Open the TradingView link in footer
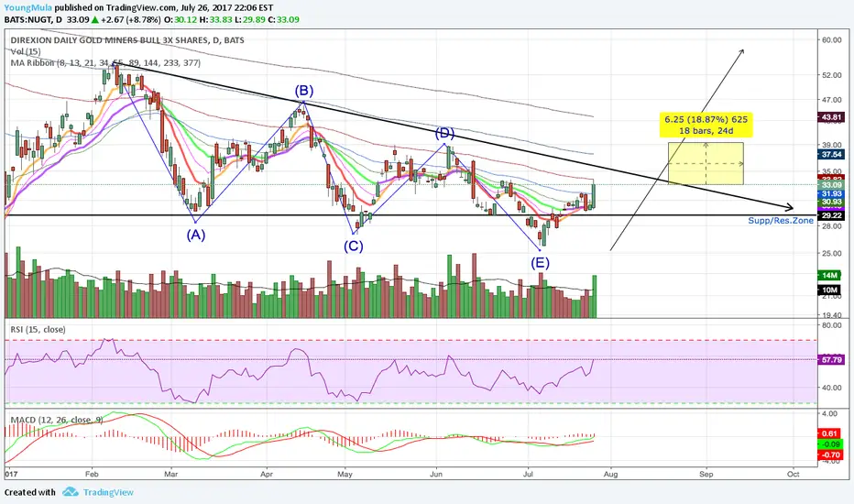The image size is (854, 504). tap(108, 492)
